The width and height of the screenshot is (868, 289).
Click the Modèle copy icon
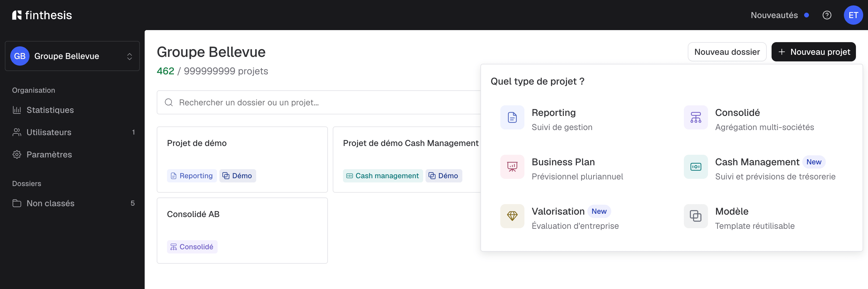(x=696, y=216)
